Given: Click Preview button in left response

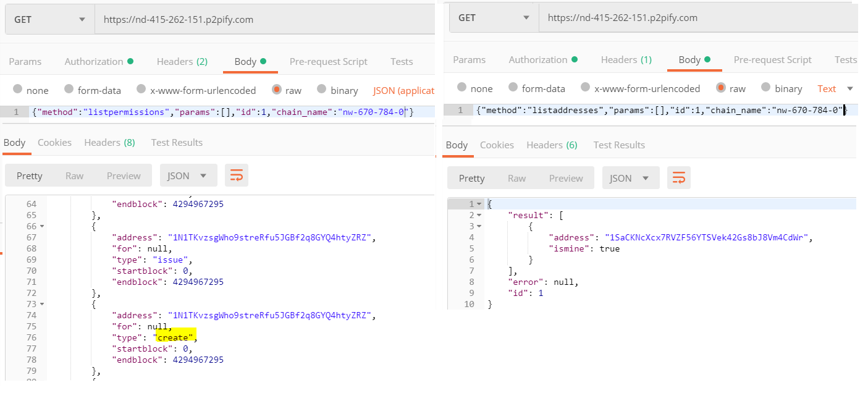Looking at the screenshot, I should click(124, 175).
